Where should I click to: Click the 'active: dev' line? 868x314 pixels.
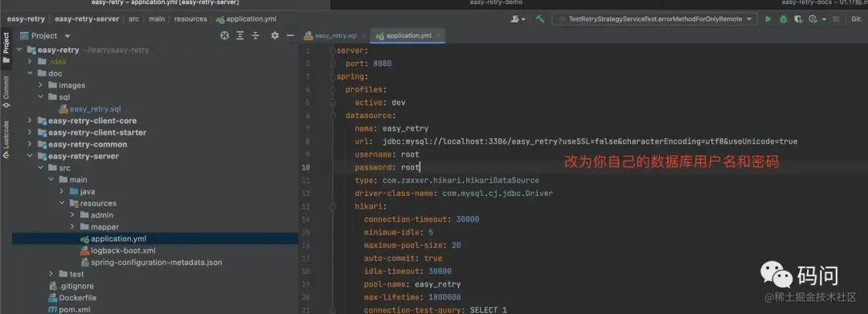pos(380,102)
